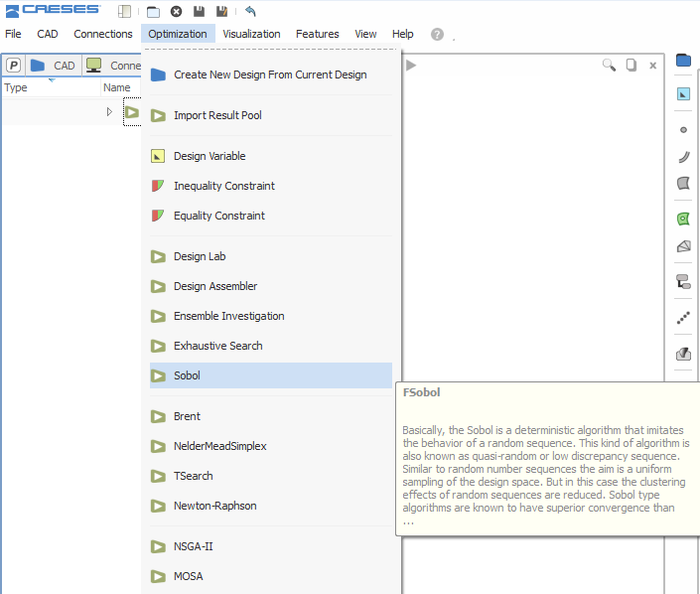
Task: Select TSearch optimizer
Action: click(271, 476)
